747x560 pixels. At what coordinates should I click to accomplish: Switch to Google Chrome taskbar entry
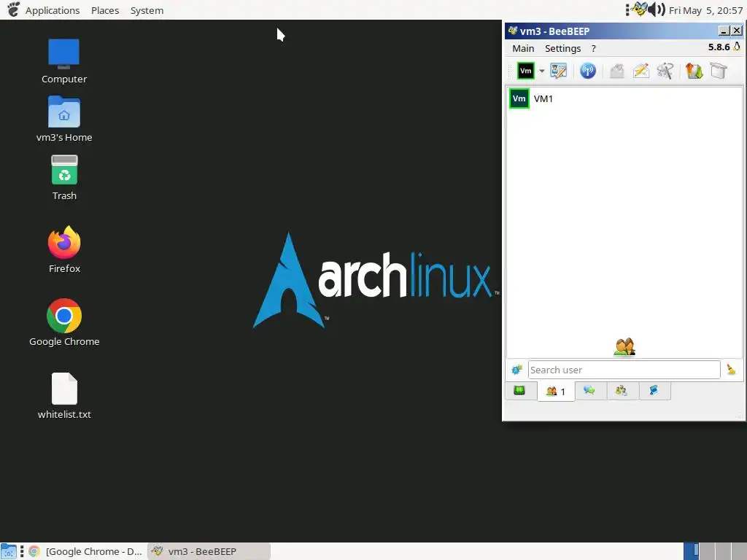tap(86, 551)
